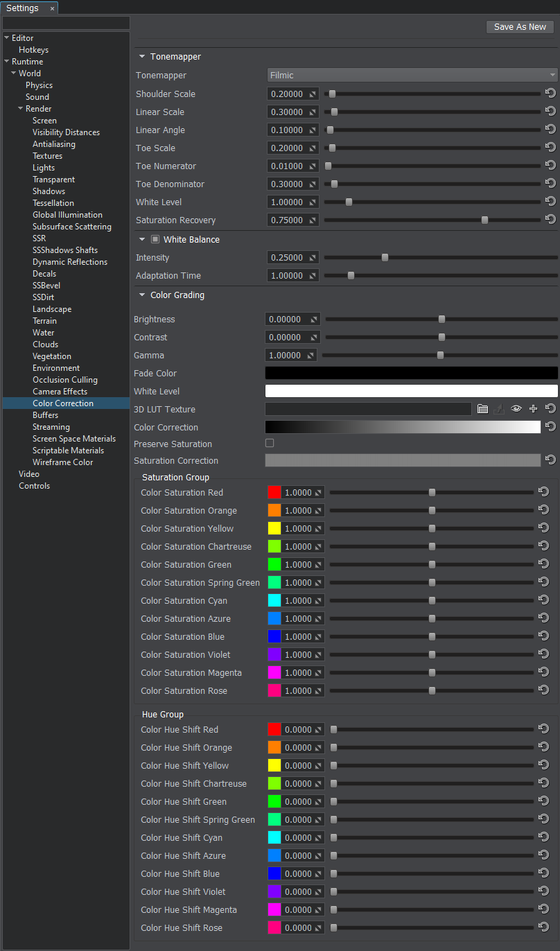Reset Color Hue Shift Orange
The image size is (560, 951).
coord(543,747)
